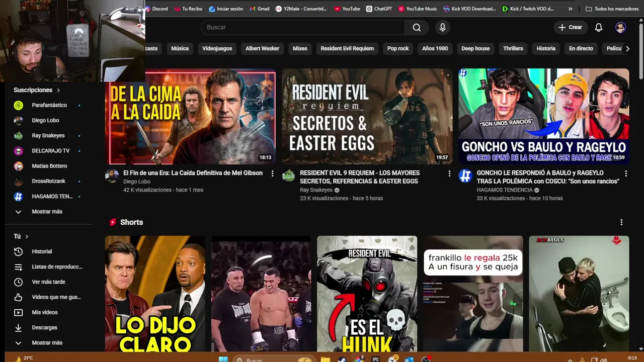Show more chips with right arrow
644x362 pixels.
point(627,48)
